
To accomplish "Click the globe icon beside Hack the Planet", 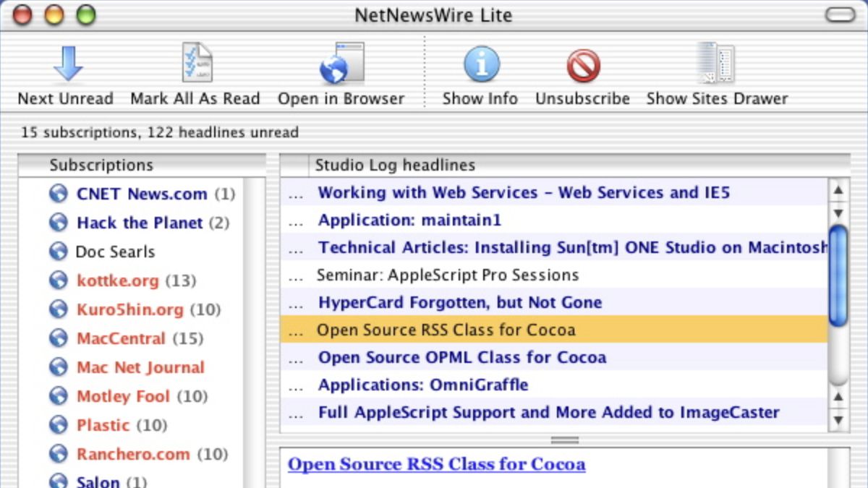I will coord(59,223).
